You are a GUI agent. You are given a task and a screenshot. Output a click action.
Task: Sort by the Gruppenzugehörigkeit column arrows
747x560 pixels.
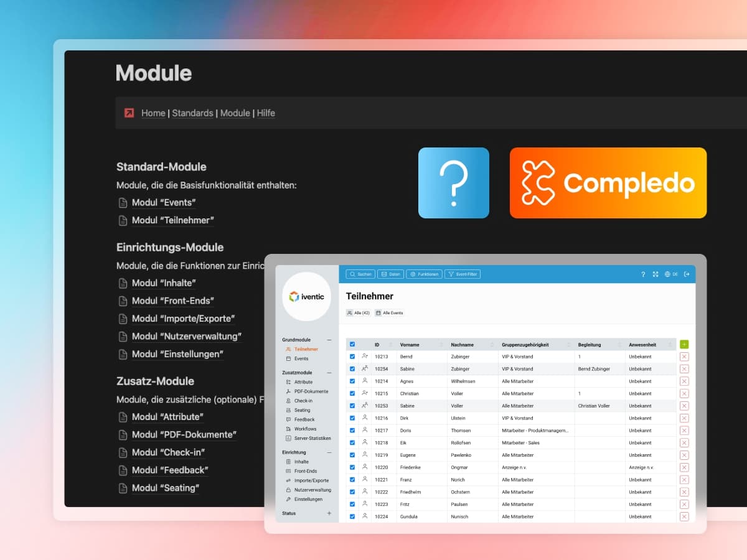pos(569,345)
